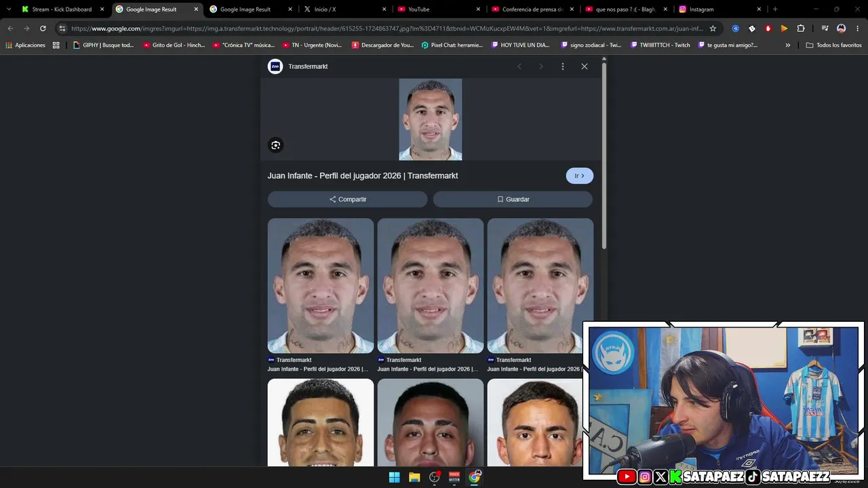Reload the current page
The width and height of the screenshot is (868, 488).
point(43,28)
